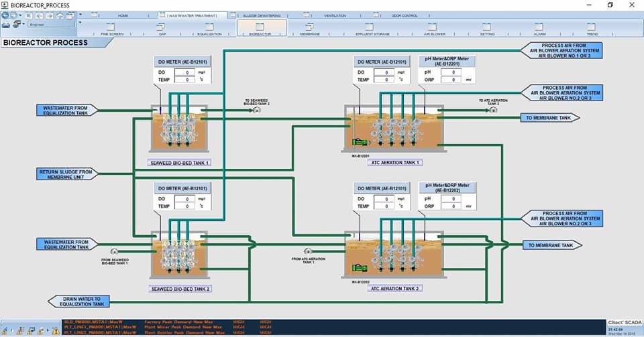Click TEMP value field of Seaweed Tank 1

[x=185, y=80]
